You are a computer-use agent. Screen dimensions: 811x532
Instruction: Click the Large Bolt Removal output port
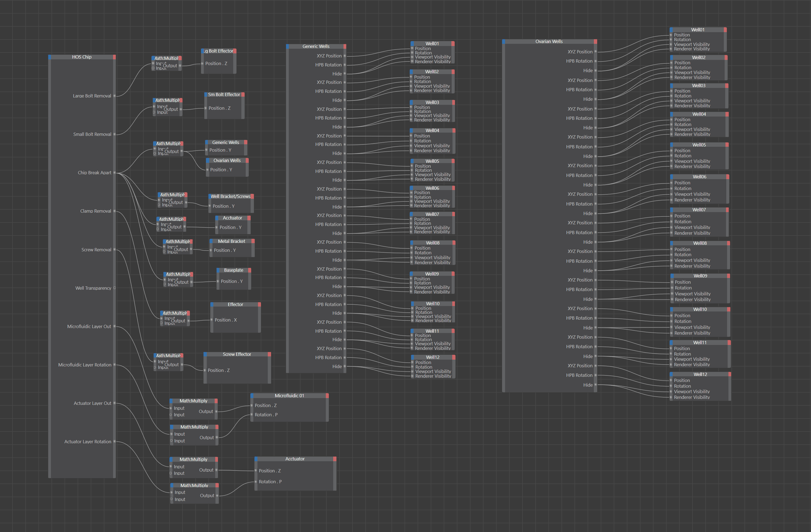[x=114, y=96]
